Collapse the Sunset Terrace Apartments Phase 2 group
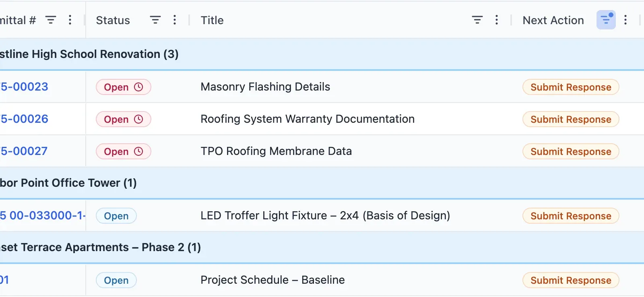644x297 pixels. (100, 247)
